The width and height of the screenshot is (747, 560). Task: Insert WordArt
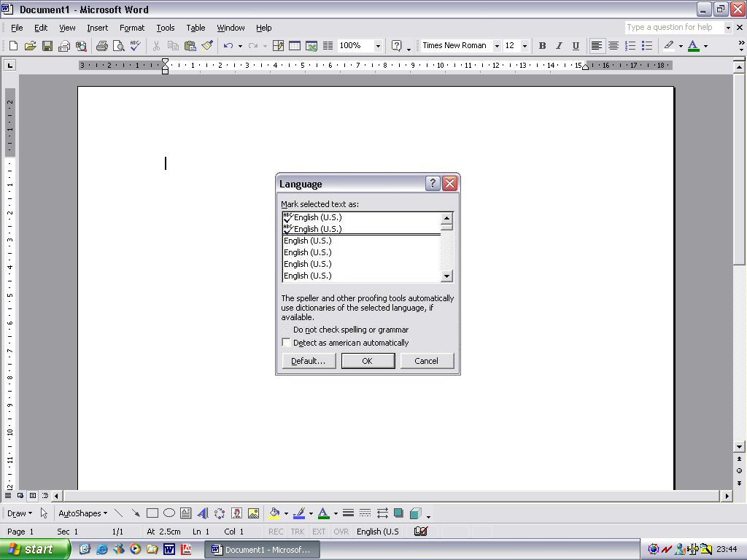203,513
